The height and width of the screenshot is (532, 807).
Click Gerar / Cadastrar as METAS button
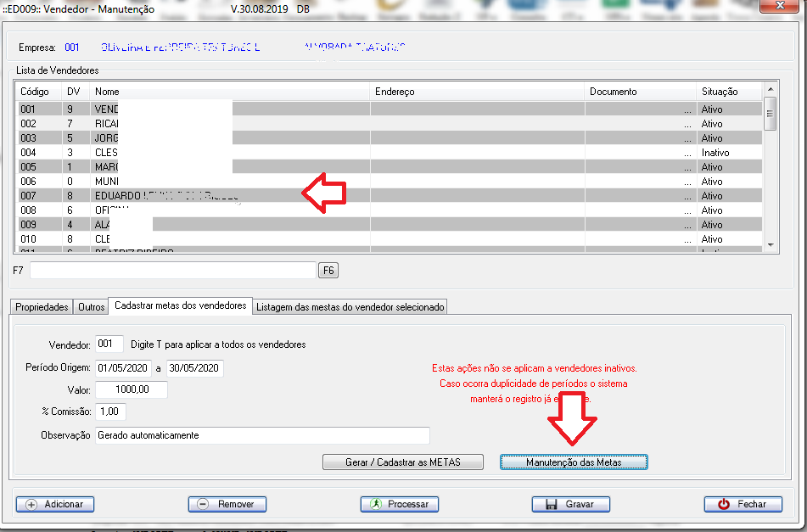pyautogui.click(x=403, y=462)
